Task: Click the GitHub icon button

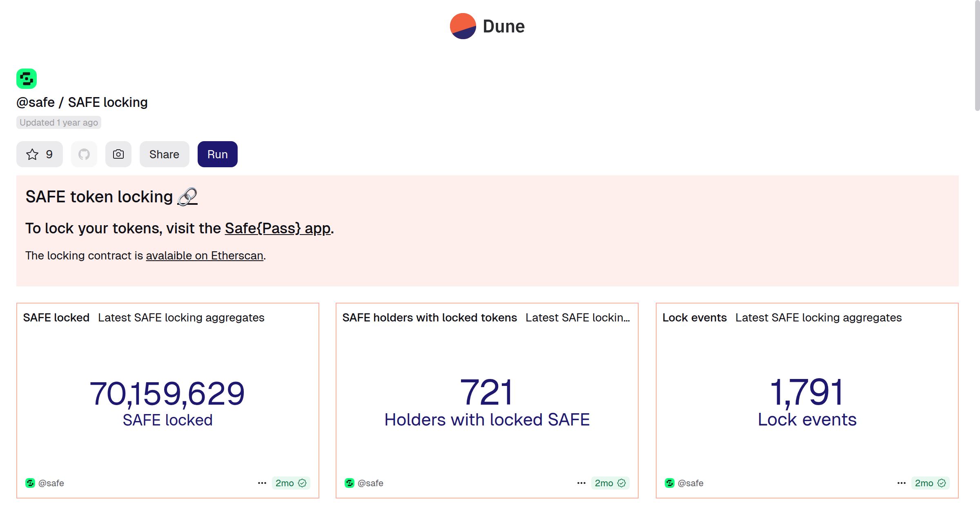Action: pyautogui.click(x=84, y=154)
